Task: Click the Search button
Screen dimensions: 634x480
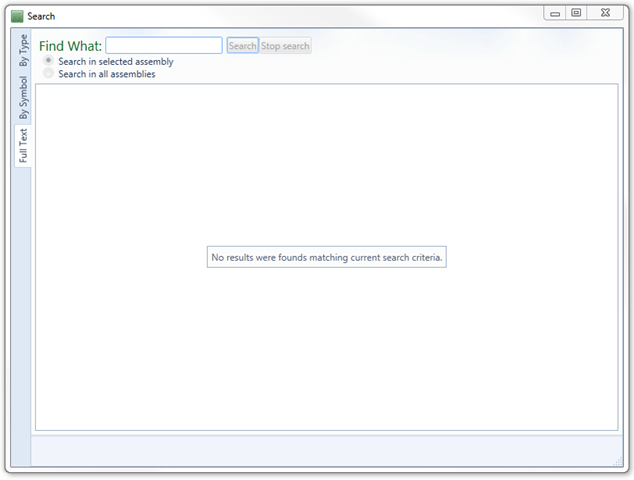Action: 242,46
